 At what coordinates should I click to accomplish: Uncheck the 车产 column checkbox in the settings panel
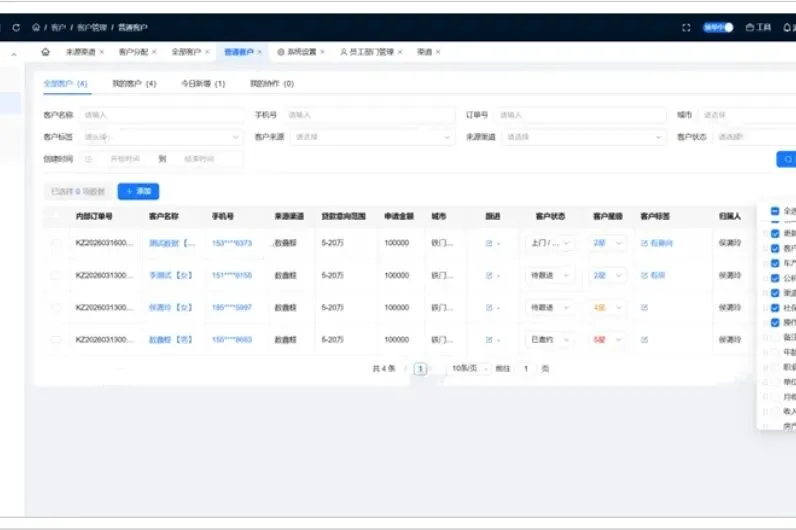click(775, 263)
